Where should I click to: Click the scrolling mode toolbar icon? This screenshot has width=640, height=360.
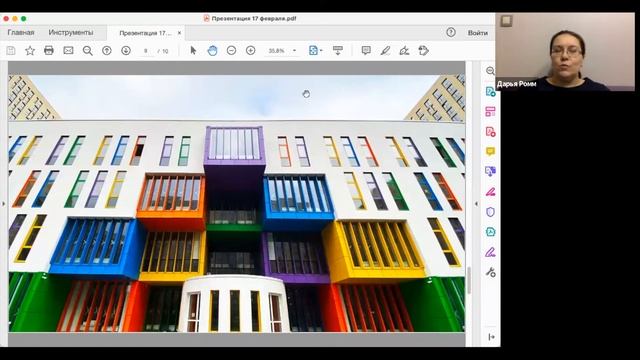click(338, 51)
